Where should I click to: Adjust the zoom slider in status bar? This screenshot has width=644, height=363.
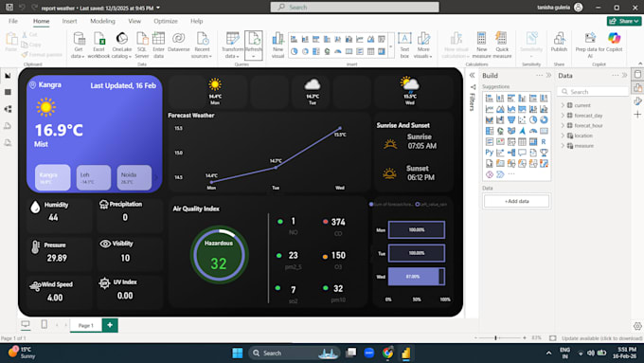point(495,338)
